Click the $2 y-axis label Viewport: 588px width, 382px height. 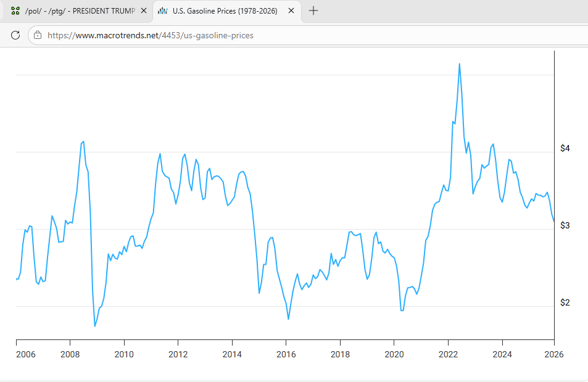pyautogui.click(x=565, y=302)
